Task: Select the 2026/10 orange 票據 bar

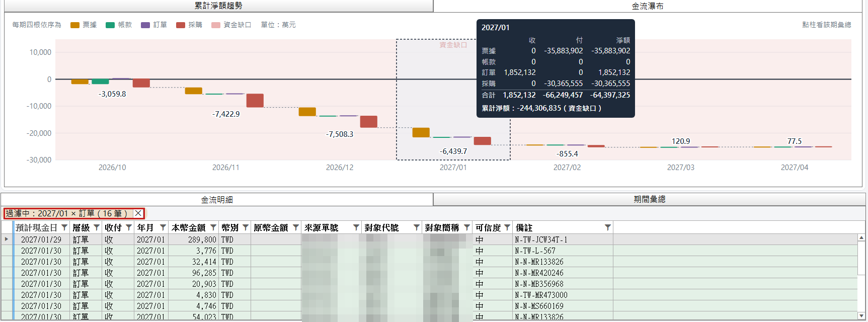Action: tap(80, 82)
